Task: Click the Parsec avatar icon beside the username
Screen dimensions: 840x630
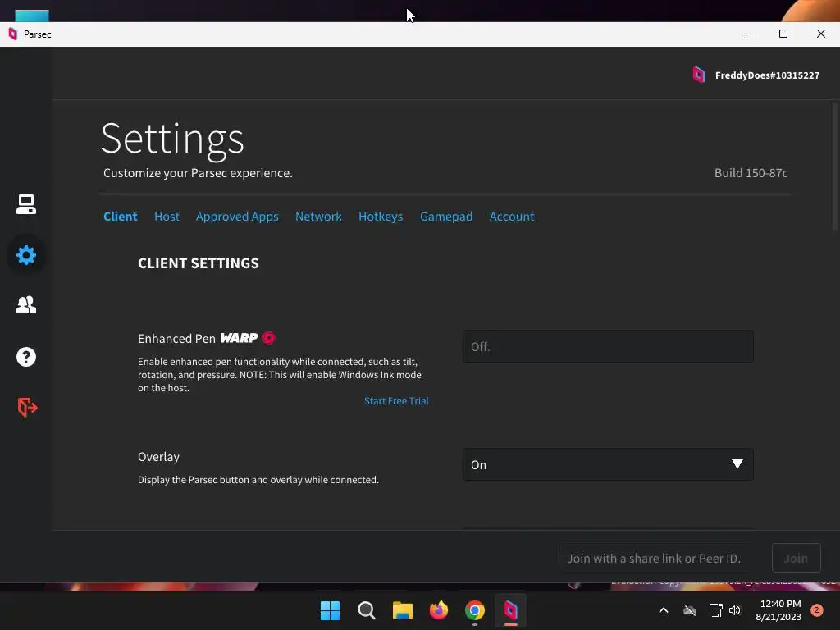Action: 699,75
